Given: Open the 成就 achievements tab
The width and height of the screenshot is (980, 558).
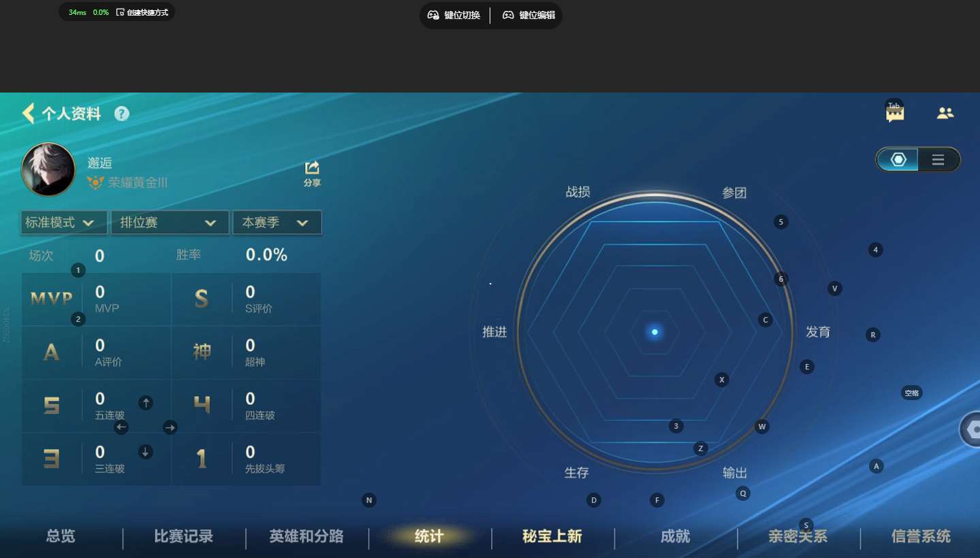Looking at the screenshot, I should (675, 536).
